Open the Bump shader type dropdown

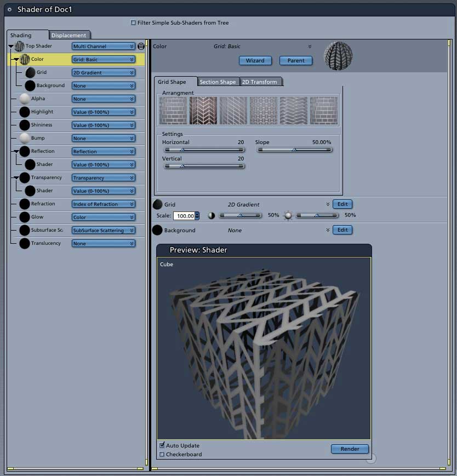[x=103, y=138]
